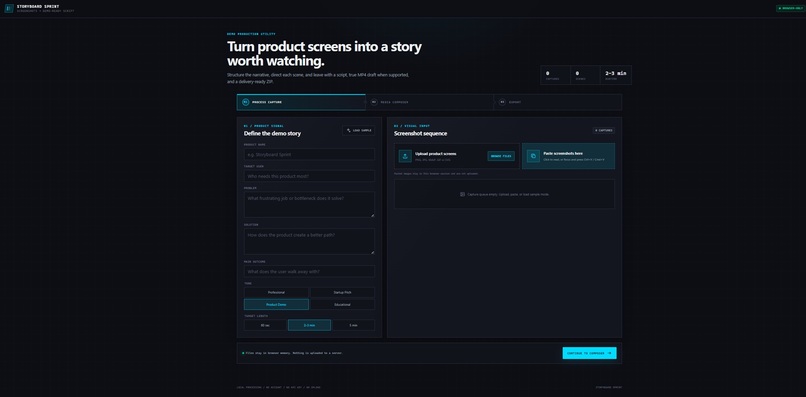Screen dimensions: 806x397
Task: Focus the Product Name input field
Action: point(309,154)
